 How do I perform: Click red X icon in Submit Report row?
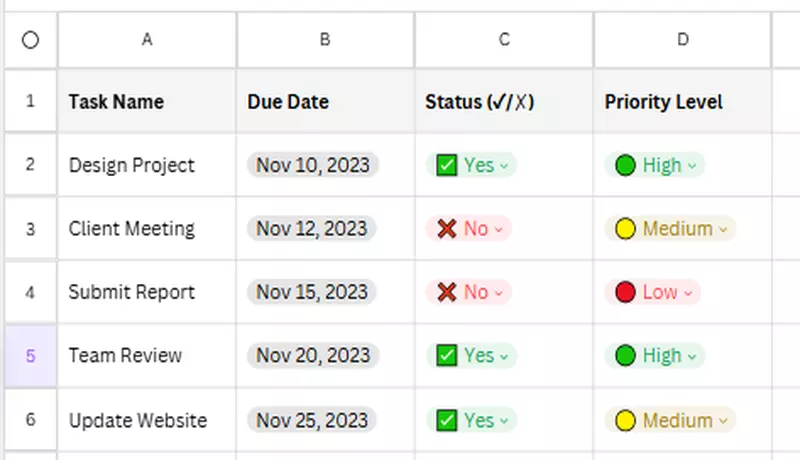point(446,292)
